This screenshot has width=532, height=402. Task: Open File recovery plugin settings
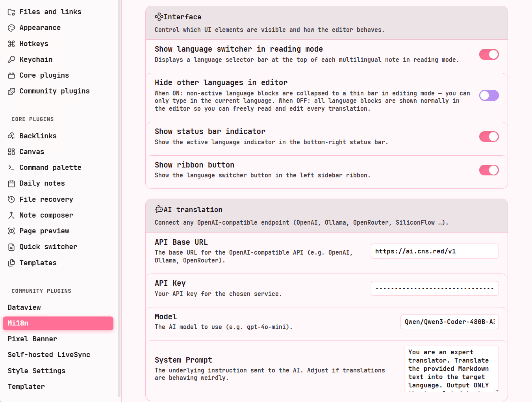pyautogui.click(x=58, y=199)
